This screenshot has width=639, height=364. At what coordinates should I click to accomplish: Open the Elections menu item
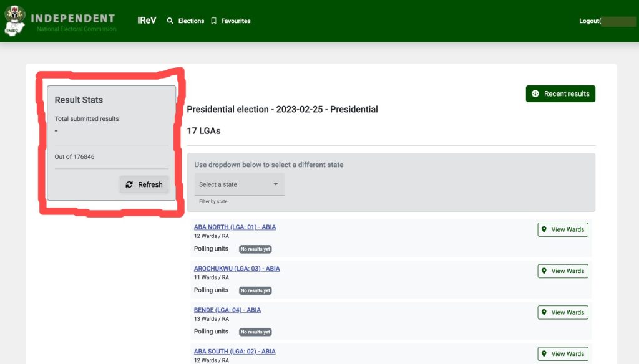191,21
